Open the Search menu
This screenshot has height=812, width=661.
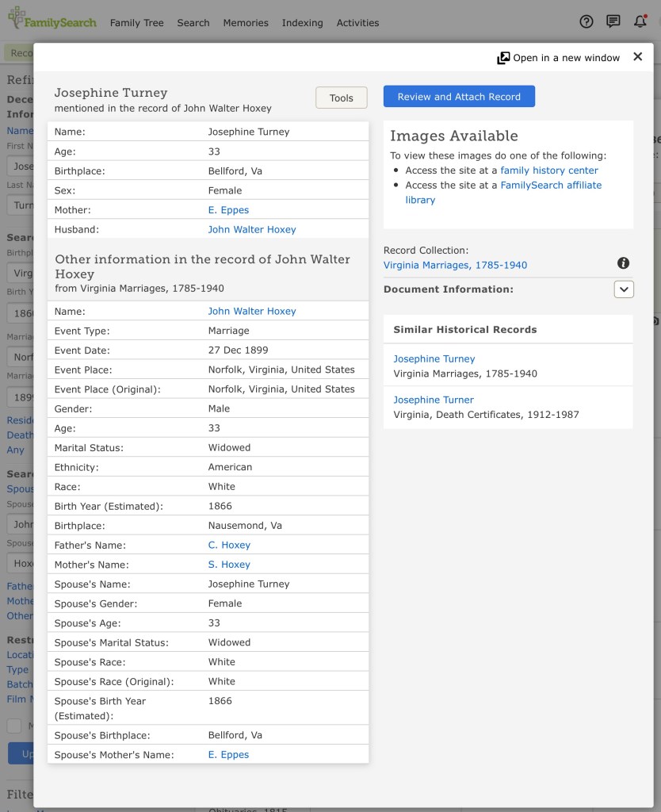(193, 23)
